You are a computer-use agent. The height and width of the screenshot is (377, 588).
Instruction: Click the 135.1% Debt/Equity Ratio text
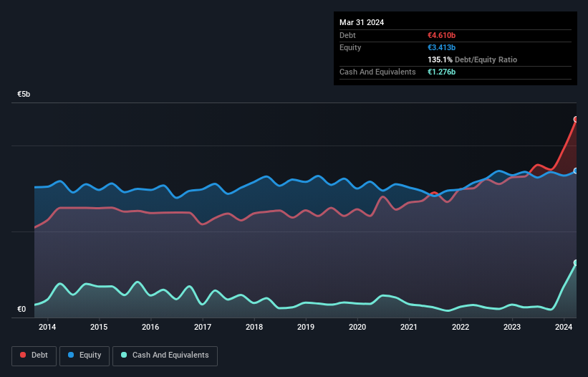coord(472,59)
